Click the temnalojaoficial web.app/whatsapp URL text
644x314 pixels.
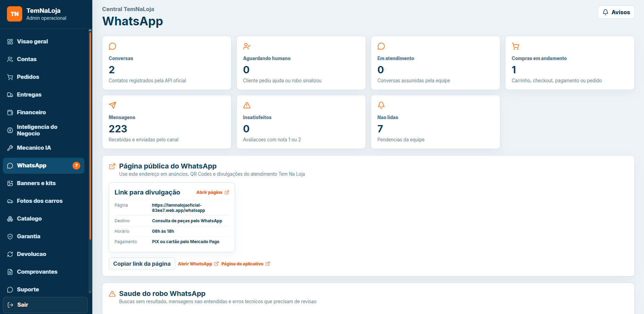178,208
